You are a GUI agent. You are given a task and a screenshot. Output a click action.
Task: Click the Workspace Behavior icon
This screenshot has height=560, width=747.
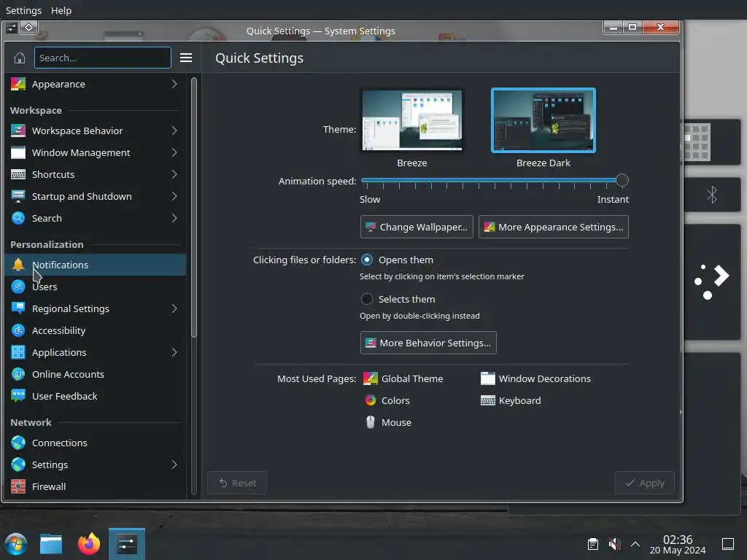click(18, 131)
